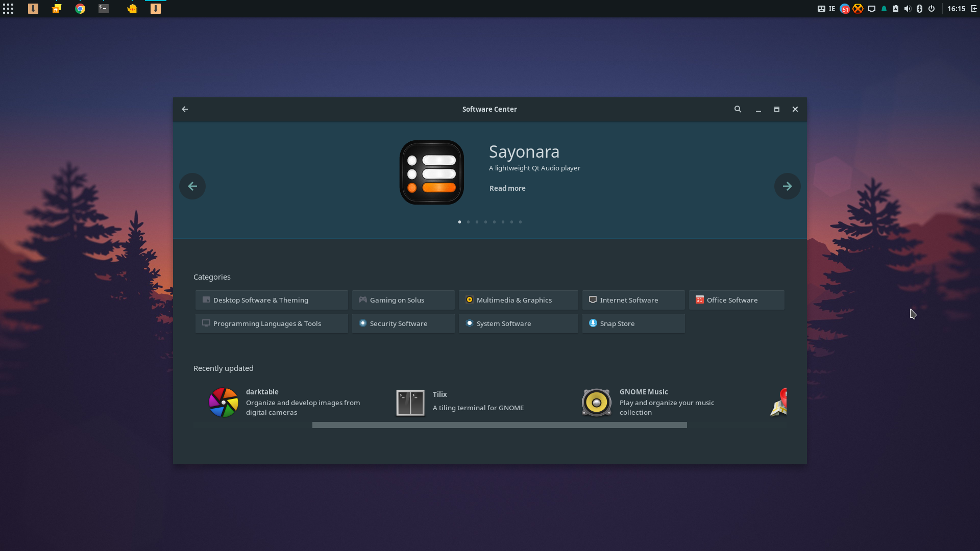Go back using the header back arrow
980x551 pixels.
185,109
